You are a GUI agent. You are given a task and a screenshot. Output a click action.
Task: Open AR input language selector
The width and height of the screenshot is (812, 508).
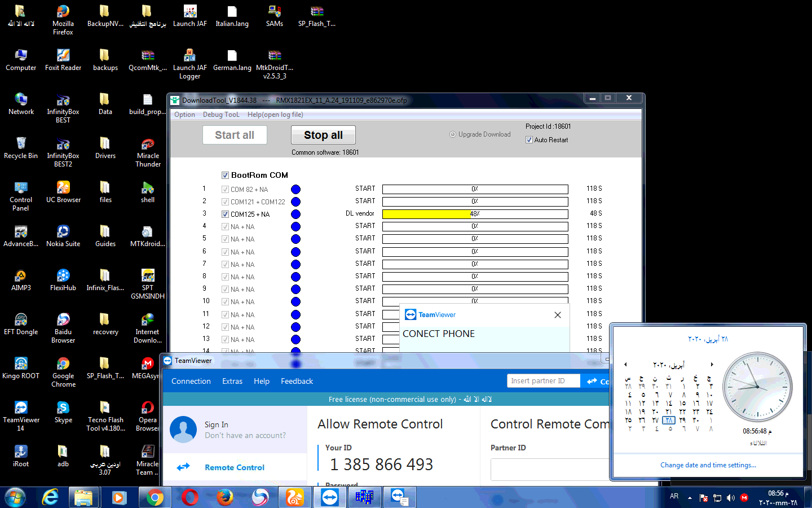(674, 497)
